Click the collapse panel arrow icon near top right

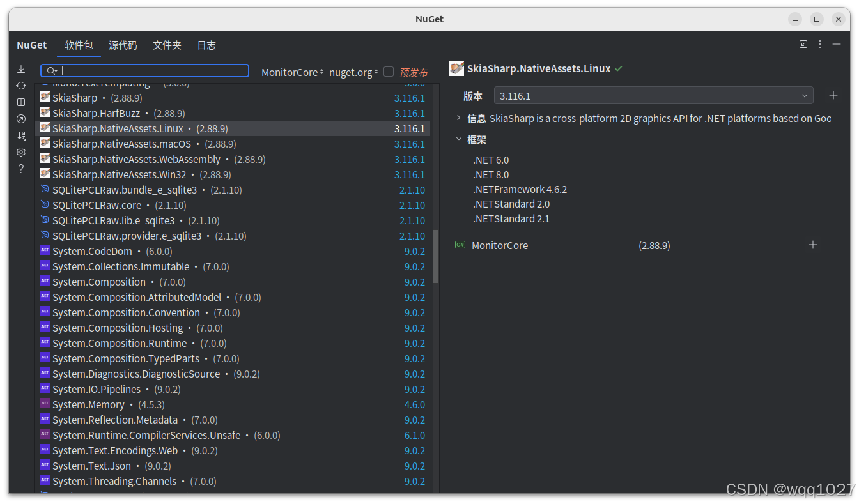[803, 44]
